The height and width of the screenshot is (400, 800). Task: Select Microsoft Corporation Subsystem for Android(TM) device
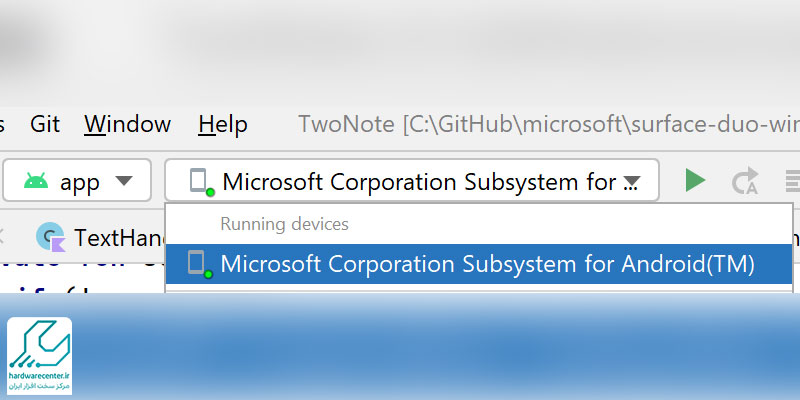pyautogui.click(x=487, y=264)
